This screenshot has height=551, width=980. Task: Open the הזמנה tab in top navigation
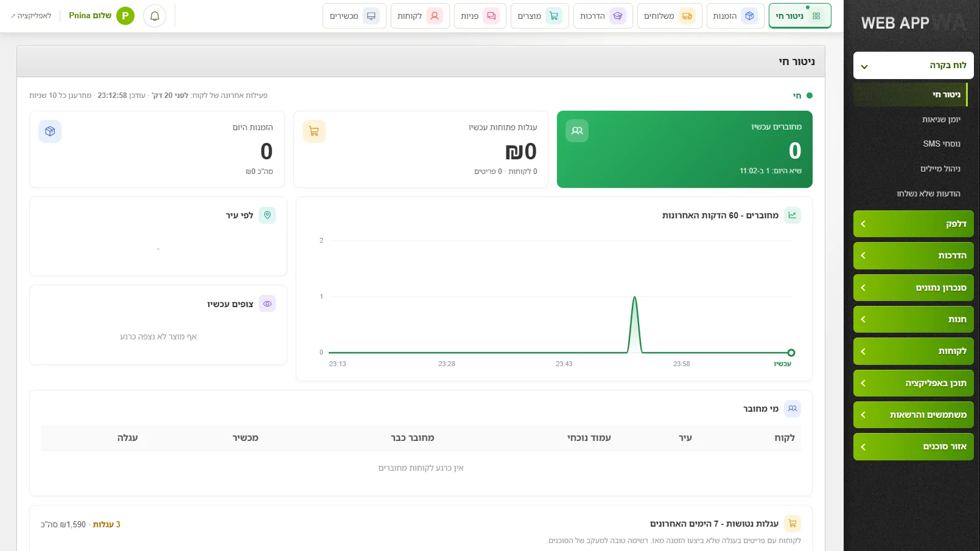[x=735, y=16]
